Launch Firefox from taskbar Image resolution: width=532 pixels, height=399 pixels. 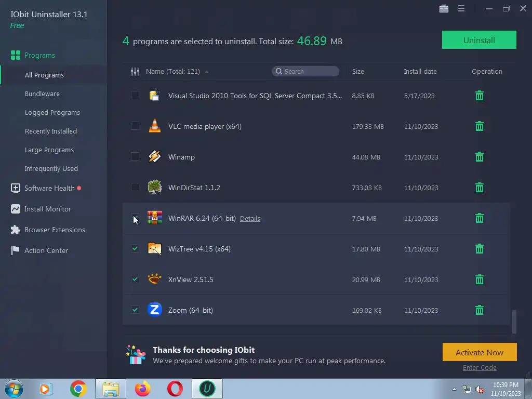[x=143, y=389]
